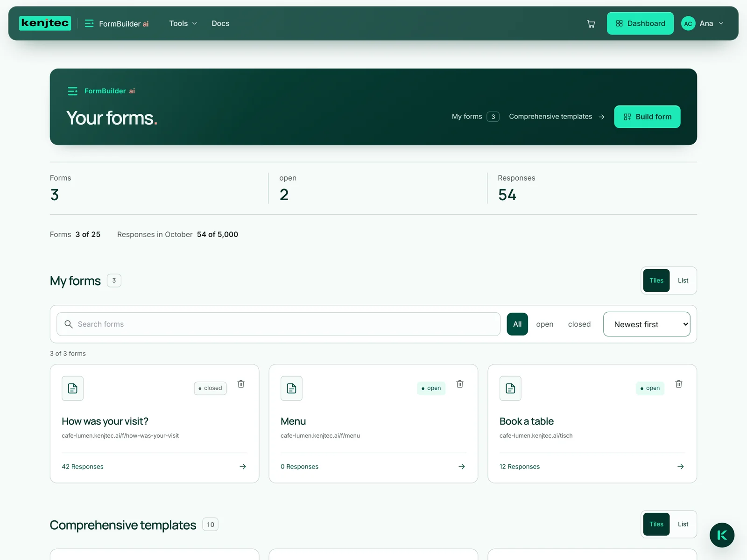Open the Newest first sort dropdown
The width and height of the screenshot is (747, 560).
pos(647,324)
